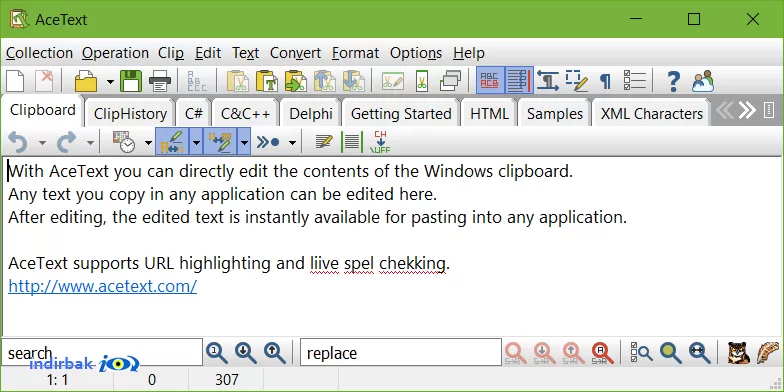This screenshot has width=784, height=392.
Task: Open the Text menu
Action: (246, 53)
